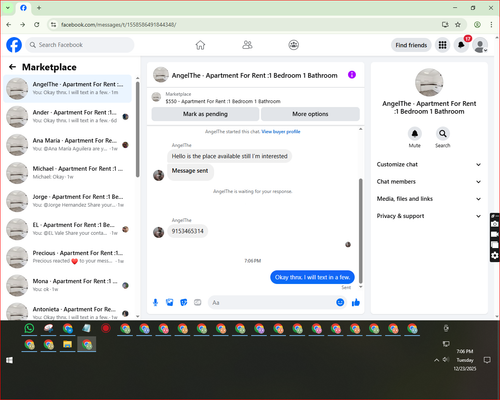500x400 pixels.
Task: Expand the Privacy & support section
Action: point(429,216)
